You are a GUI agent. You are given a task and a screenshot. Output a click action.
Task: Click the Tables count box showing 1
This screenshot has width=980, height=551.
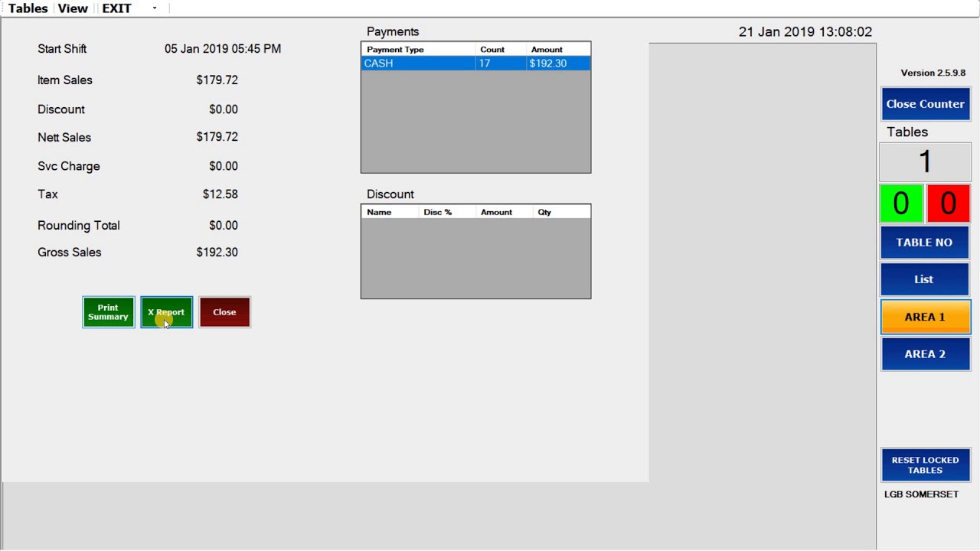(x=925, y=162)
